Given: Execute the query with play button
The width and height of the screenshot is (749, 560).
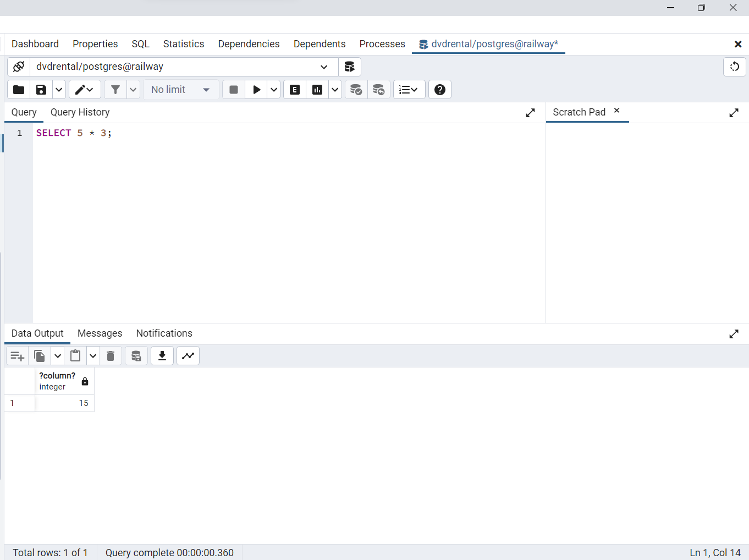Looking at the screenshot, I should pyautogui.click(x=256, y=90).
